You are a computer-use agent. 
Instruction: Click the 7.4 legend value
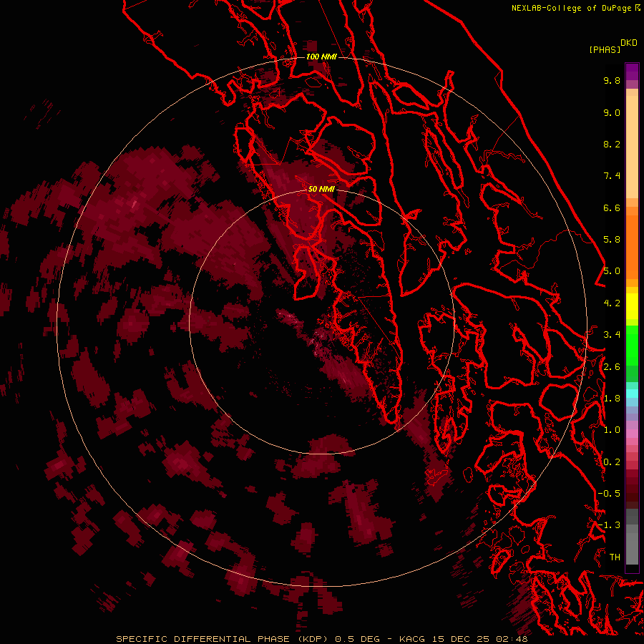coord(612,176)
